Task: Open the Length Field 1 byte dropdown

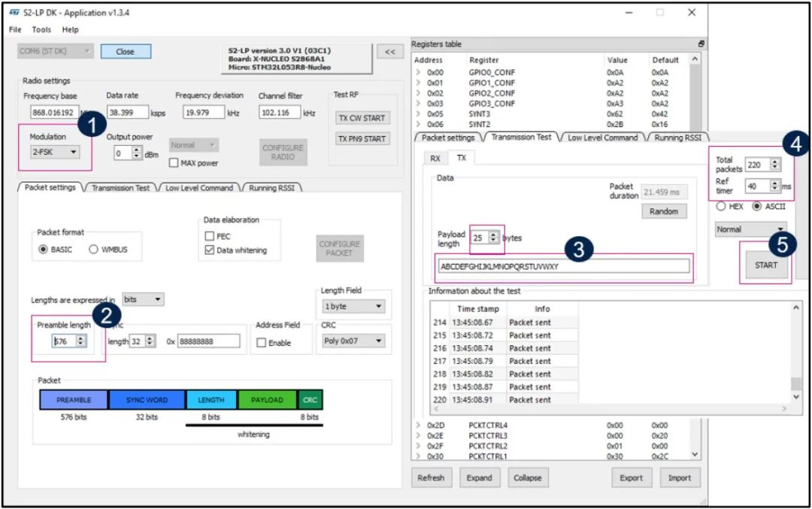Action: click(x=353, y=307)
